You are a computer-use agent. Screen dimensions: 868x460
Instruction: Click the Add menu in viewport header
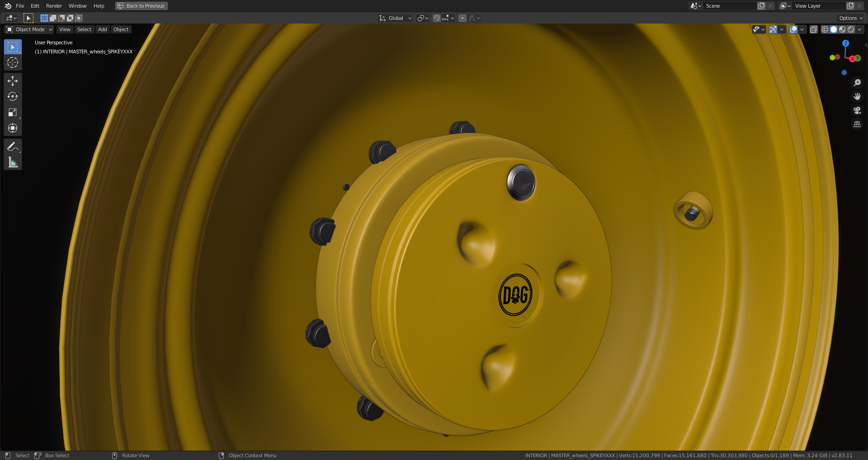103,29
